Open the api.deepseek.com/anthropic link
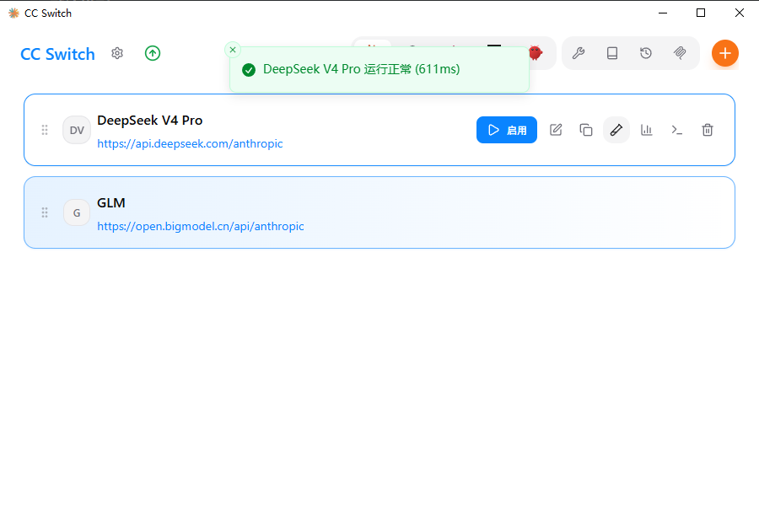This screenshot has height=532, width=759. tap(190, 144)
